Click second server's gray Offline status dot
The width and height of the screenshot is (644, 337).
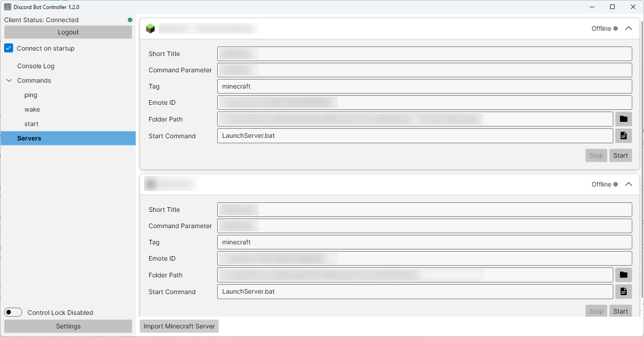615,184
